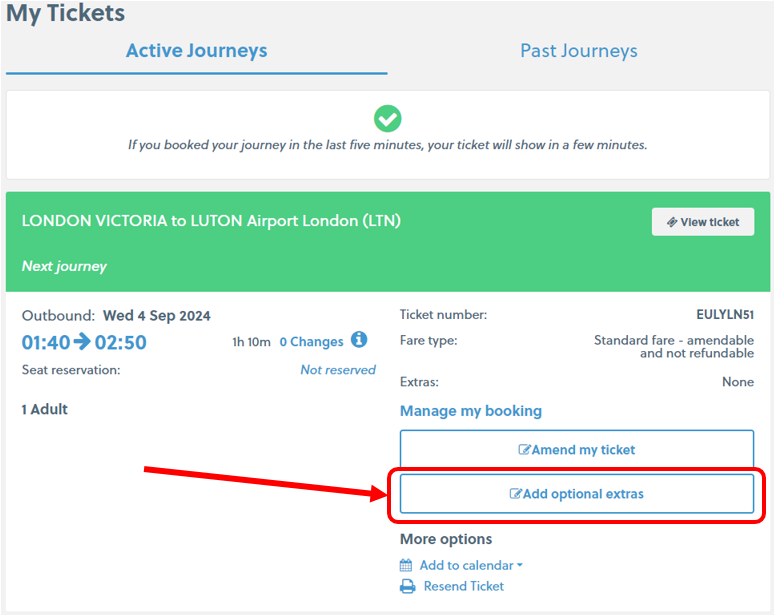
Task: Switch to the Active Journeys tab
Action: pyautogui.click(x=196, y=51)
